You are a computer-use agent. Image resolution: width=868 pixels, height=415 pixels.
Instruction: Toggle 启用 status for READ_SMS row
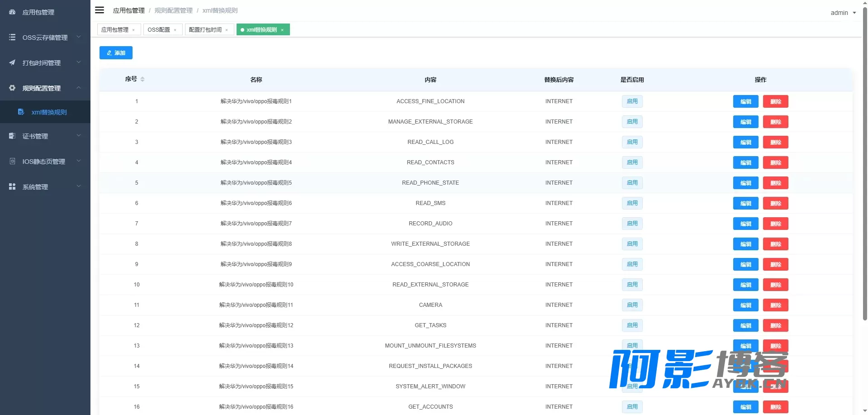(632, 203)
